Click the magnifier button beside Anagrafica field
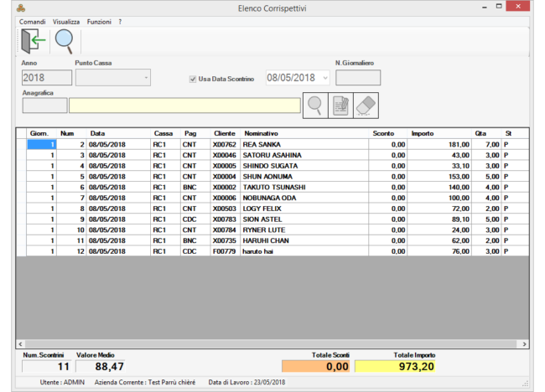Viewport: 545px width, 392px height. (x=314, y=105)
